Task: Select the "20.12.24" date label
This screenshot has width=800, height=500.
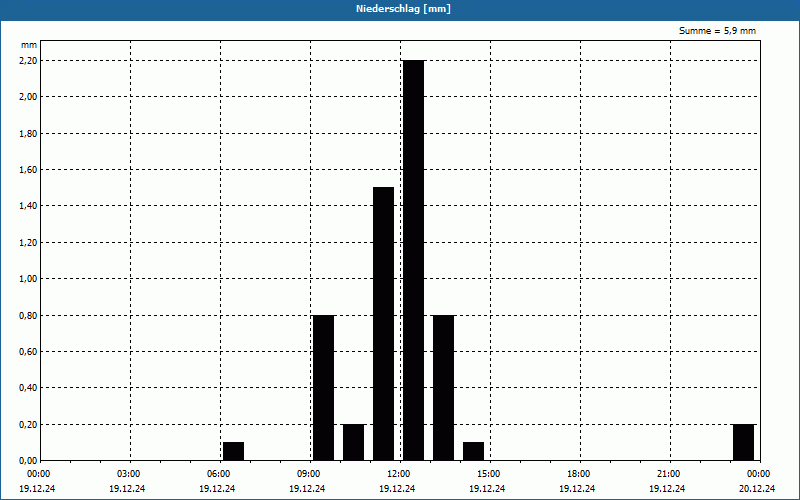Action: click(x=757, y=489)
